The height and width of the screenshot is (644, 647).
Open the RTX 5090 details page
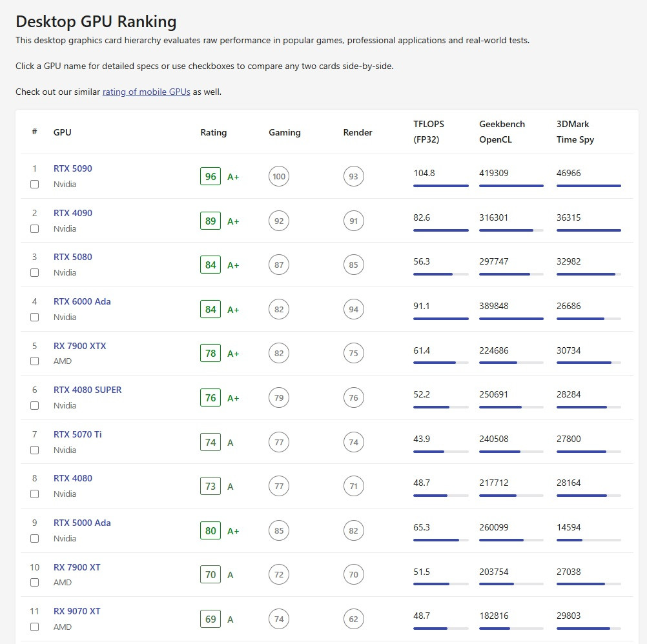(72, 168)
